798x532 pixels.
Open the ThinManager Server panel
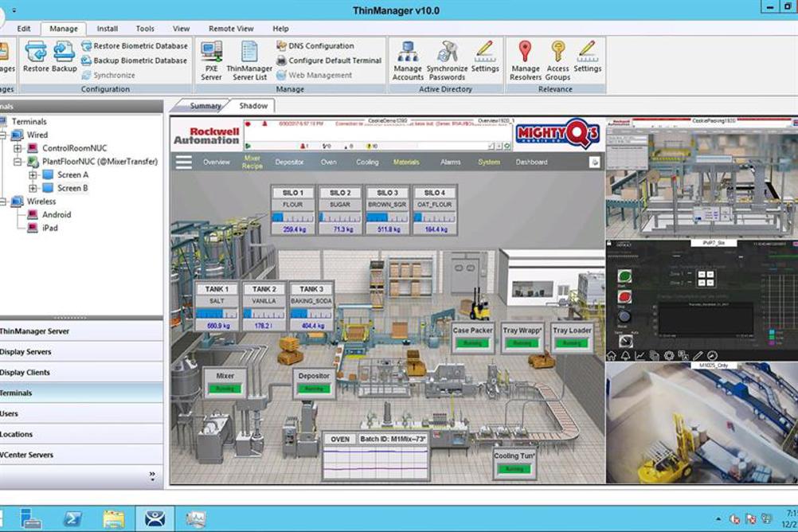click(81, 331)
